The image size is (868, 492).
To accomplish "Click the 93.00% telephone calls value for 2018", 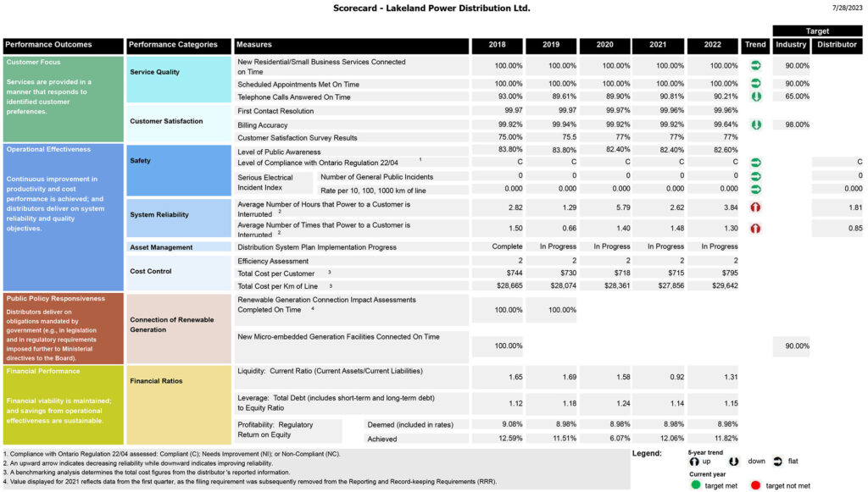I will click(x=509, y=97).
